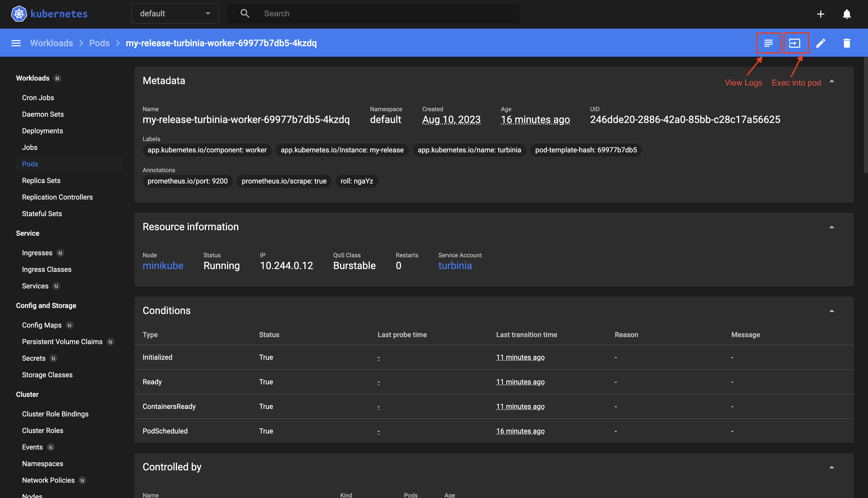This screenshot has width=868, height=498.
Task: Open Namespaces in sidebar
Action: (42, 464)
